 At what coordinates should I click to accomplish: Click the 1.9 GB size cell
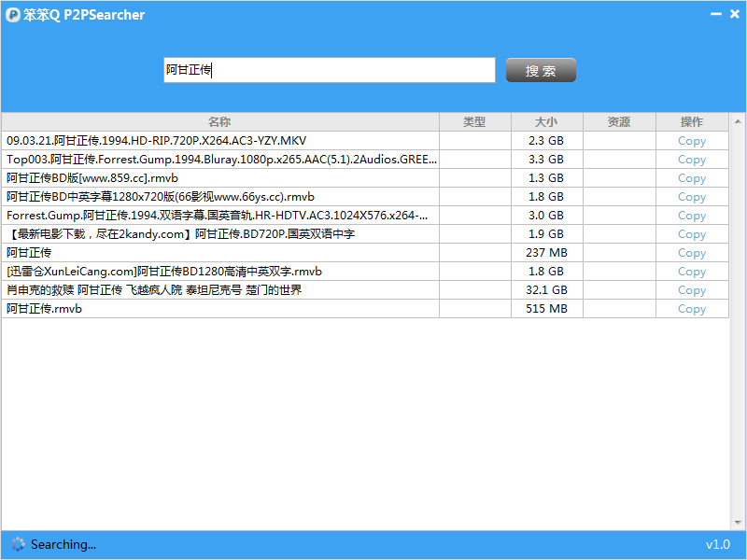pos(546,234)
